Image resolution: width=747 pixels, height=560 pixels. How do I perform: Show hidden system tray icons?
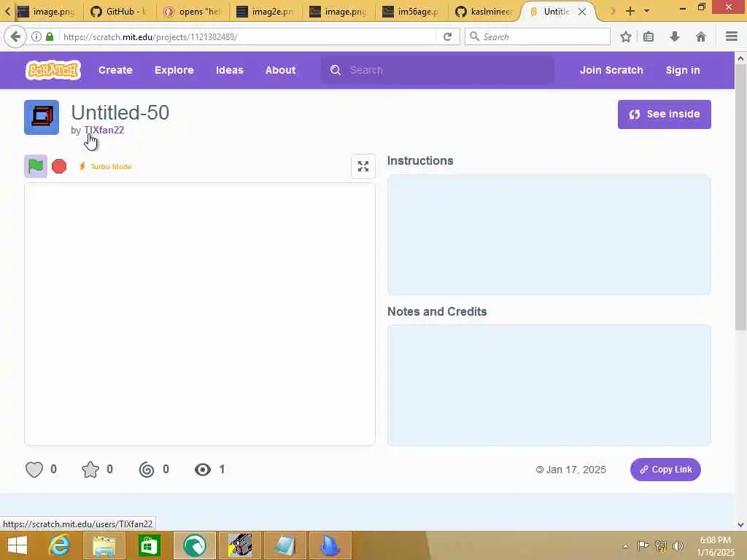click(x=625, y=546)
